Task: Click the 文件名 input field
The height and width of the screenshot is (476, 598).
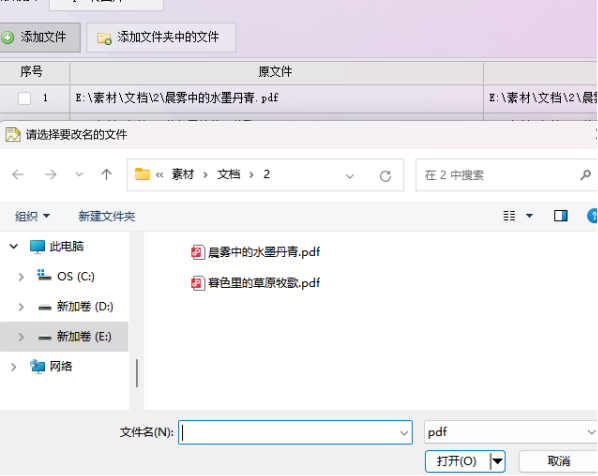Action: point(295,432)
